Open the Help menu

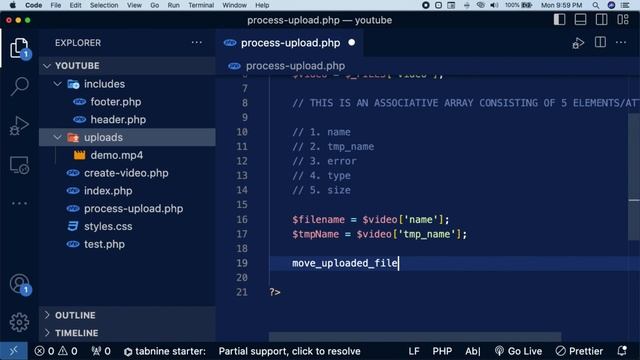pos(262,5)
